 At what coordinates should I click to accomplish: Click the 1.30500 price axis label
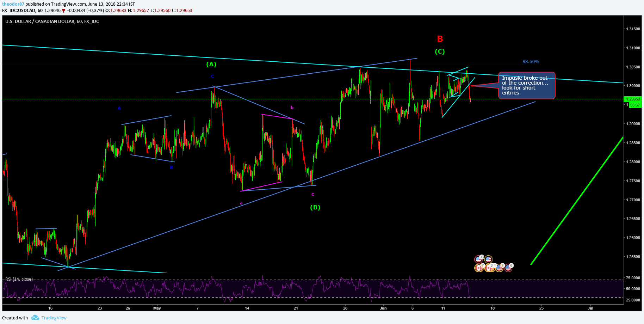[x=633, y=67]
